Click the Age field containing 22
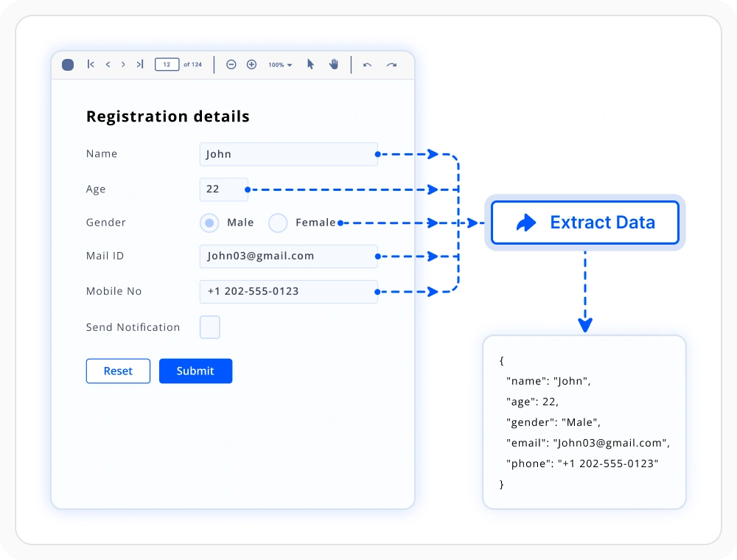The width and height of the screenshot is (737, 560). click(224, 189)
